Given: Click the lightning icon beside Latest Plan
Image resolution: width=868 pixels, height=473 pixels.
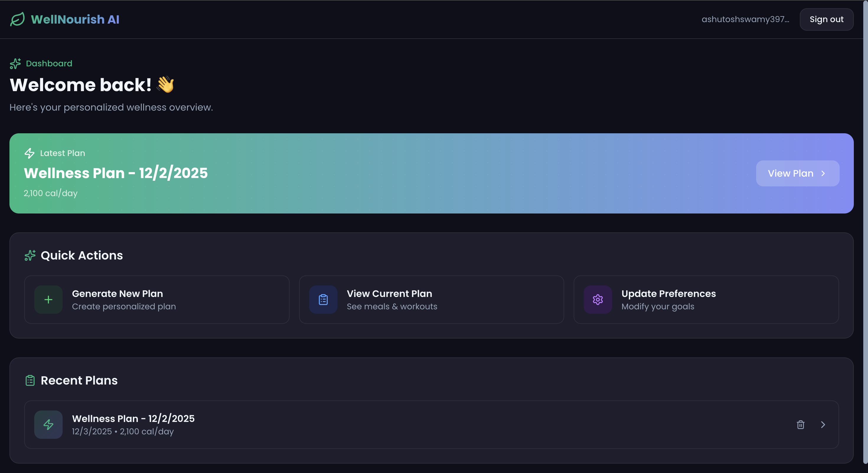Looking at the screenshot, I should point(29,153).
